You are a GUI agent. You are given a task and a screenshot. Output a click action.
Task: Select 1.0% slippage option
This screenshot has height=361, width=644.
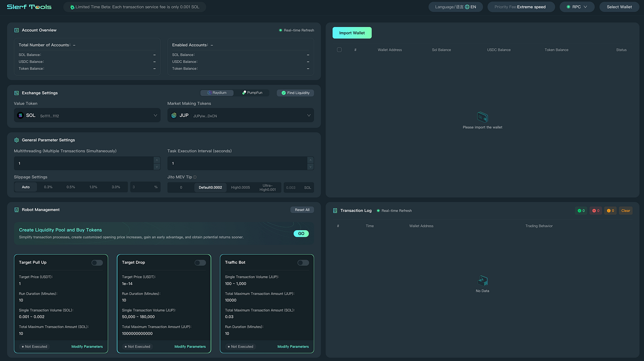93,187
